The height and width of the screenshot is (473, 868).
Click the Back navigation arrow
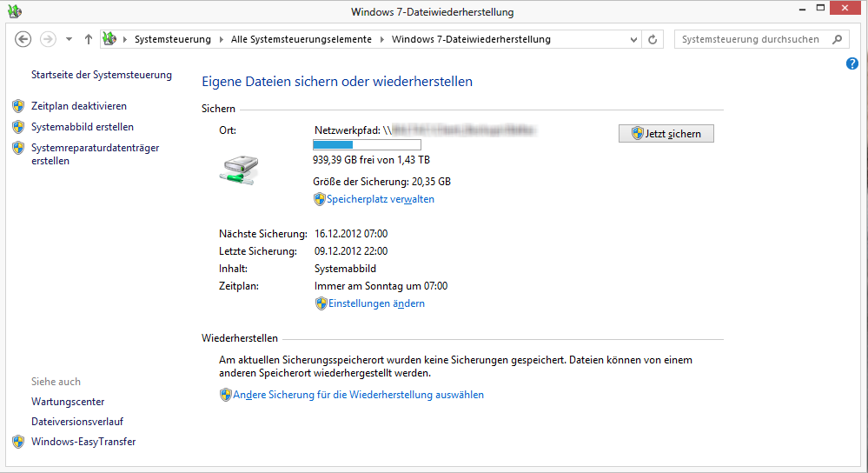[23, 39]
